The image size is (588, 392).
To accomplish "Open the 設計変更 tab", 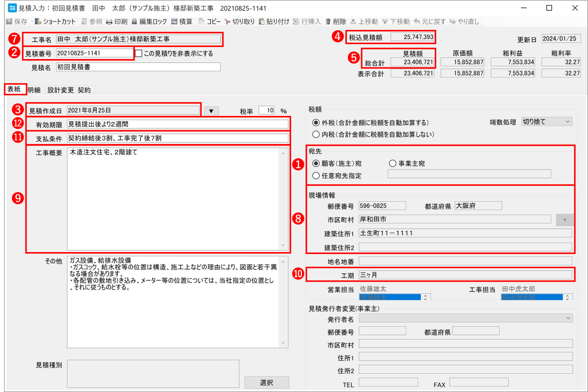I will tap(61, 90).
